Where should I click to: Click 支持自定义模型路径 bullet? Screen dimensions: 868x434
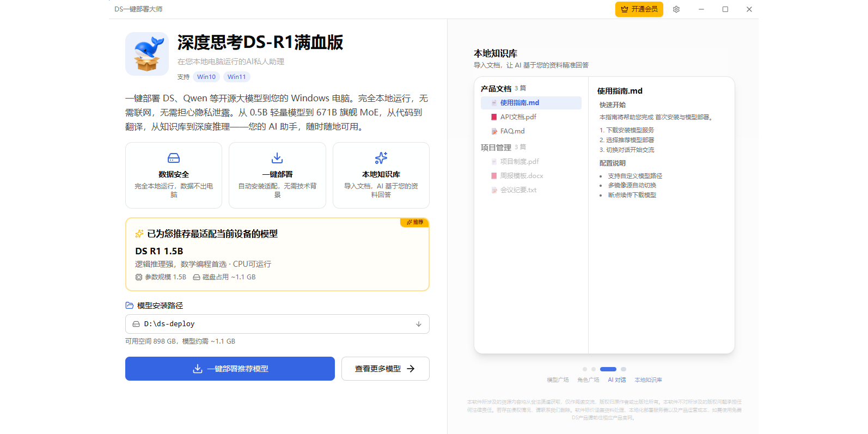coord(635,176)
